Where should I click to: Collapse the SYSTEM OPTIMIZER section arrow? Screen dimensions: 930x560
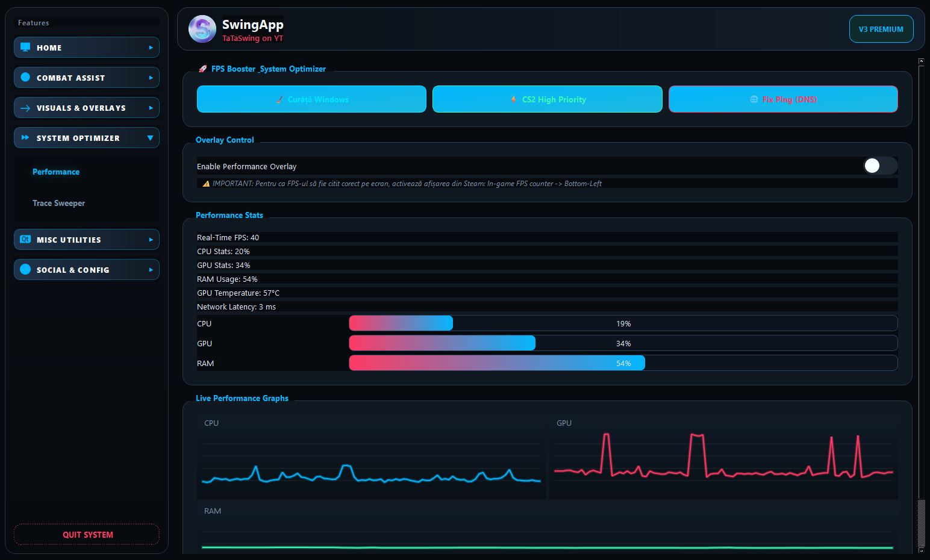pos(150,138)
